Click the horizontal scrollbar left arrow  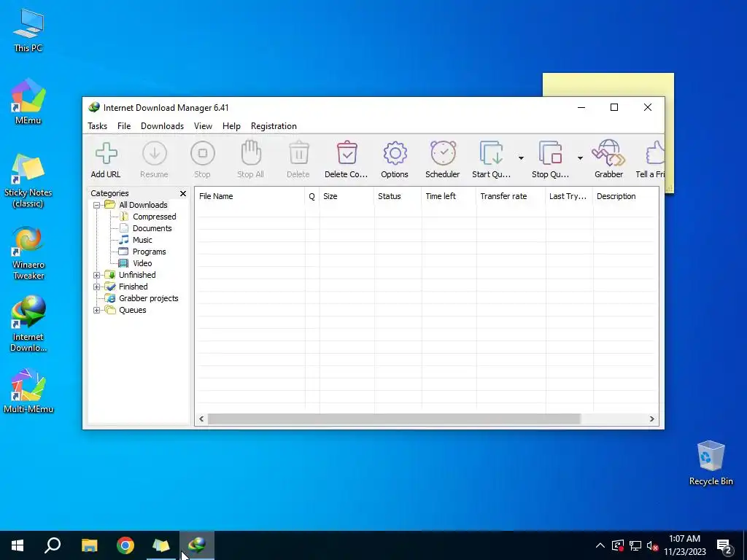[201, 419]
